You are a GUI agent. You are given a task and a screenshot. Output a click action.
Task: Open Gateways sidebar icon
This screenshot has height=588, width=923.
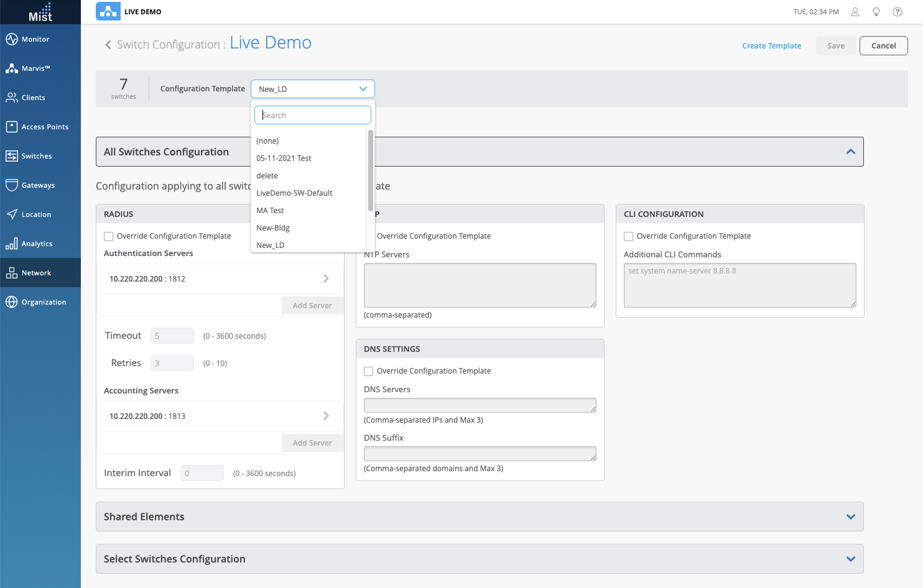click(11, 185)
